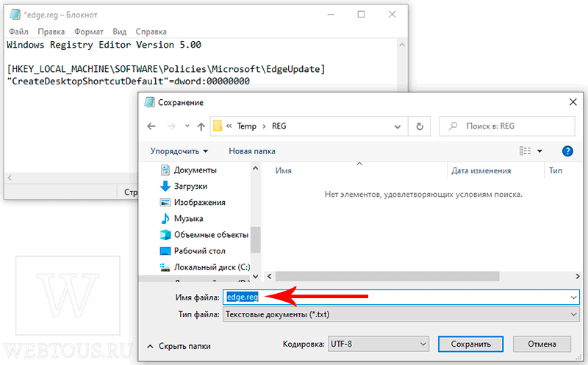This screenshot has width=588, height=365.
Task: Select Музыка in the navigation pane
Action: coord(188,218)
